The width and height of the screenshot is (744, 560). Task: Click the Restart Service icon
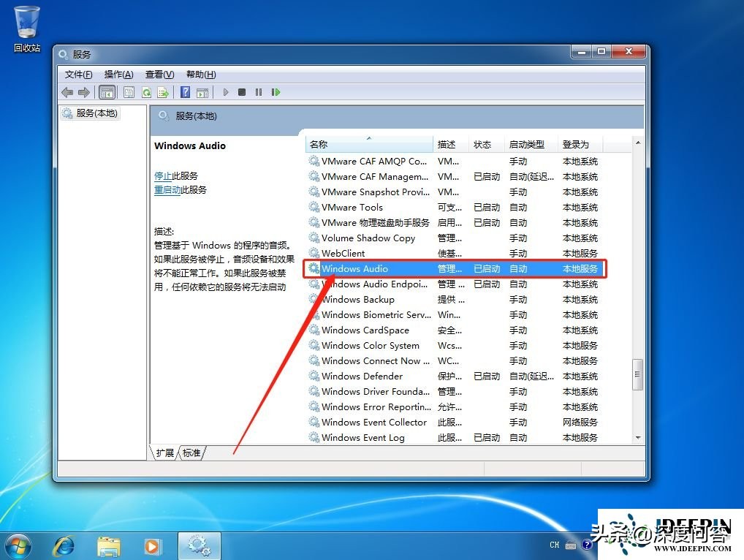(x=276, y=92)
